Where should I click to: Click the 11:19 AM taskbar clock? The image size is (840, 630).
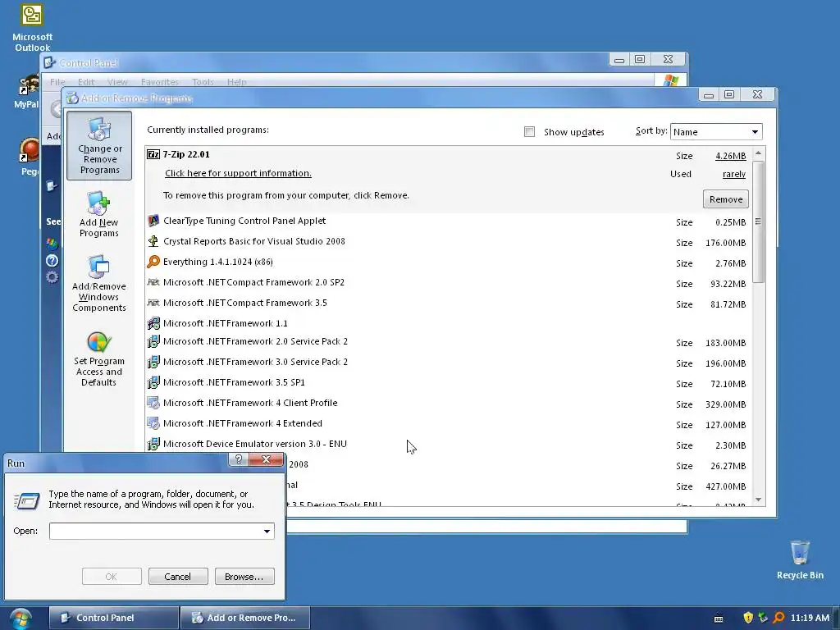(810, 618)
